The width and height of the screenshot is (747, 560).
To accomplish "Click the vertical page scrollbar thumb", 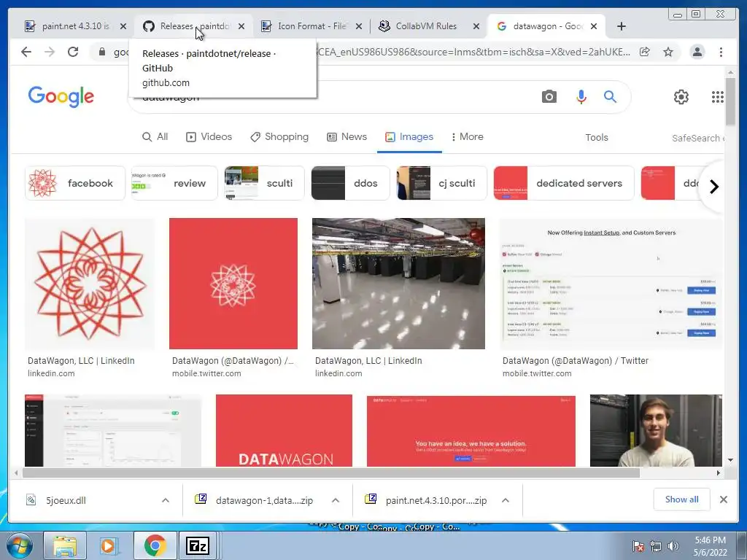I will tap(730, 101).
